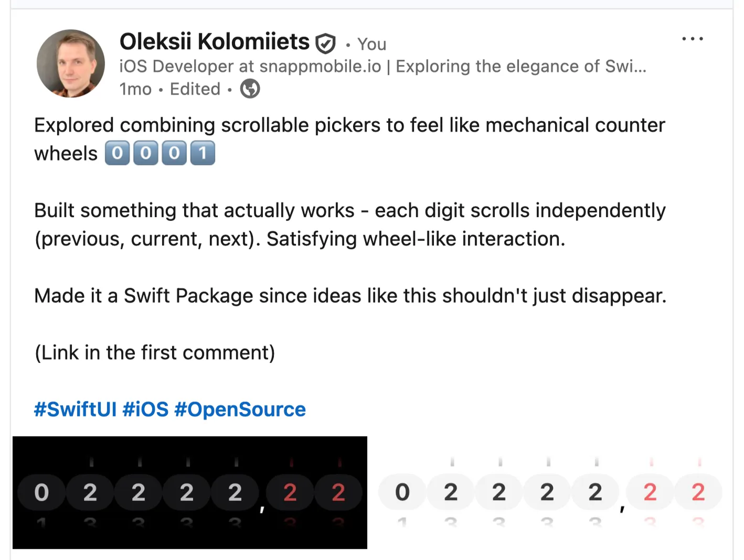Select the last red 2 in the light counter
Screen dimensions: 744x560
[698, 492]
